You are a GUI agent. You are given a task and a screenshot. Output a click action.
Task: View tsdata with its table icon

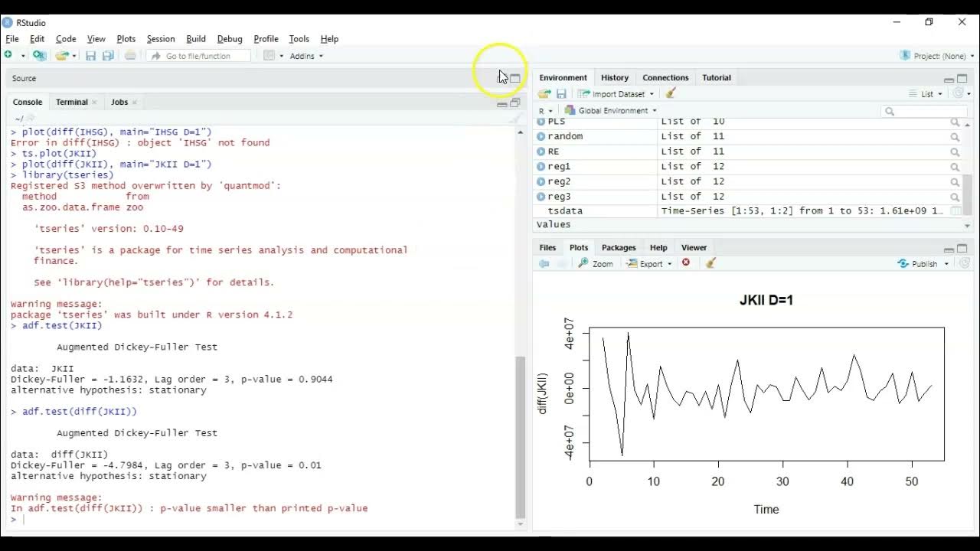956,210
